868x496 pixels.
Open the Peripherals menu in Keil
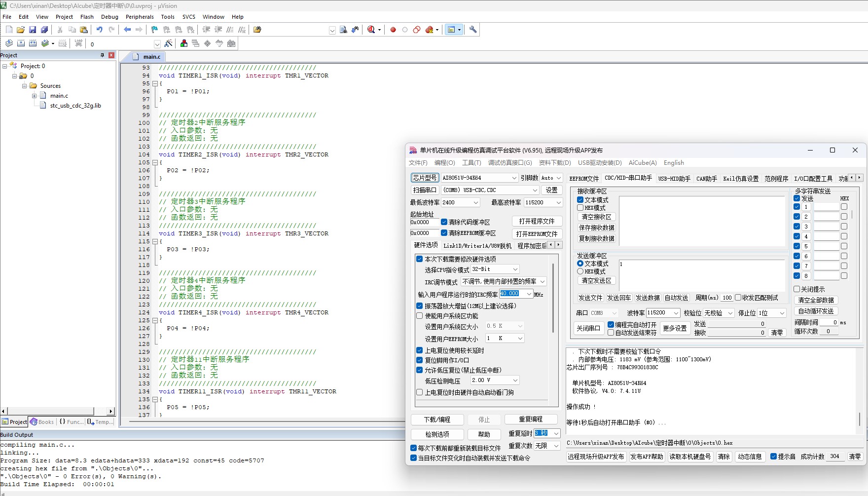click(140, 17)
